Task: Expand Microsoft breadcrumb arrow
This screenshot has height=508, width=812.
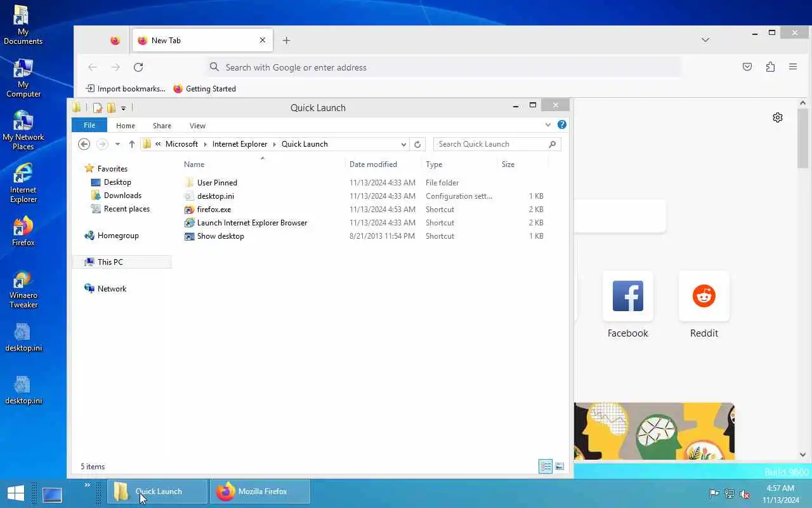Action: click(205, 144)
